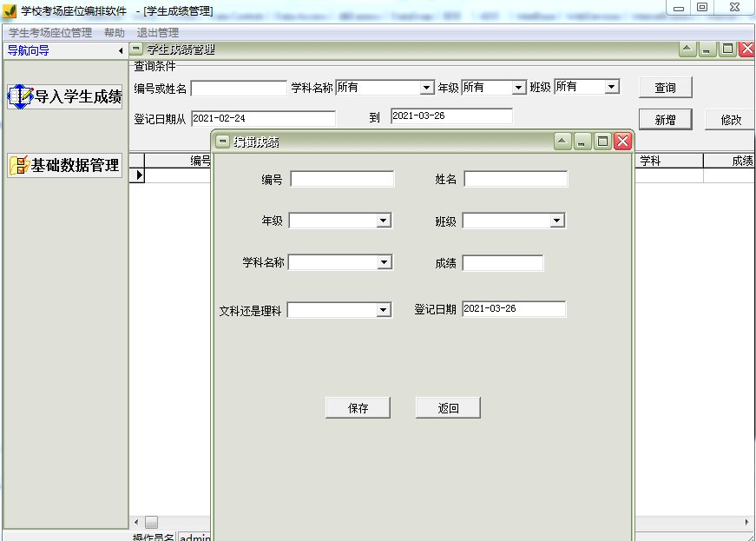Open 导入学生成绩 from the navigation panel
This screenshot has height=541, width=756.
[x=64, y=96]
